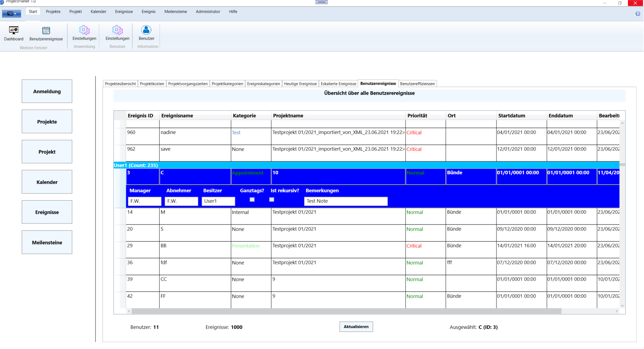Click the Bemerkungen field Test Note

coord(346,201)
